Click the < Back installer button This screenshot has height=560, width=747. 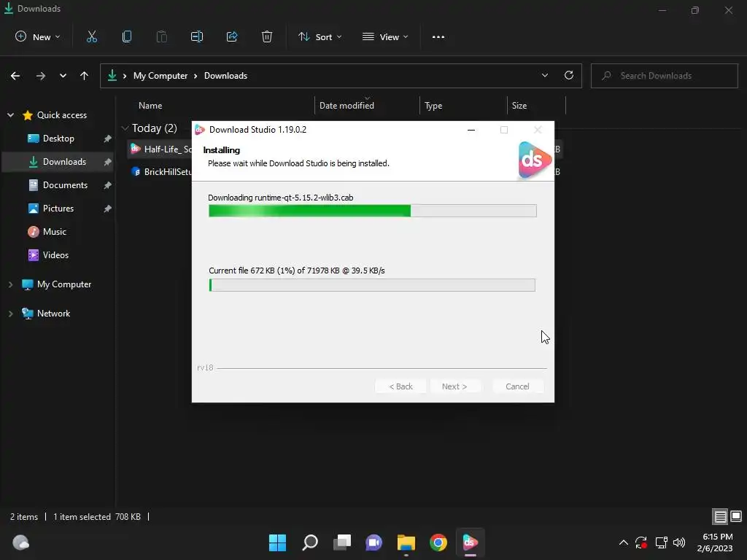(x=400, y=386)
